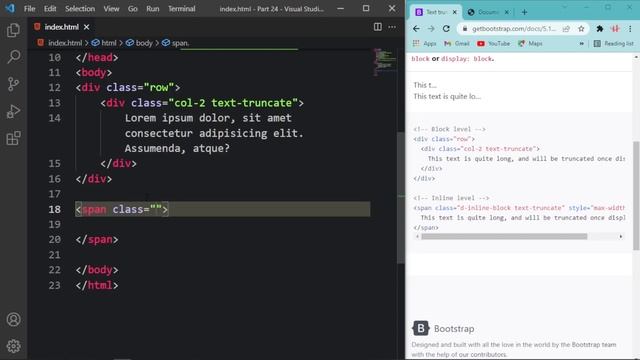This screenshot has height=360, width=640.
Task: Open the Extensions view
Action: click(13, 138)
